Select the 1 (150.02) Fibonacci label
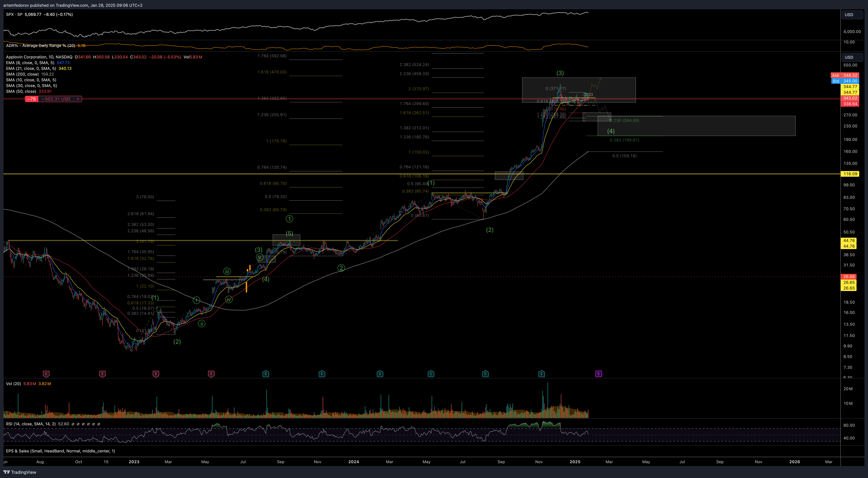 [x=419, y=152]
